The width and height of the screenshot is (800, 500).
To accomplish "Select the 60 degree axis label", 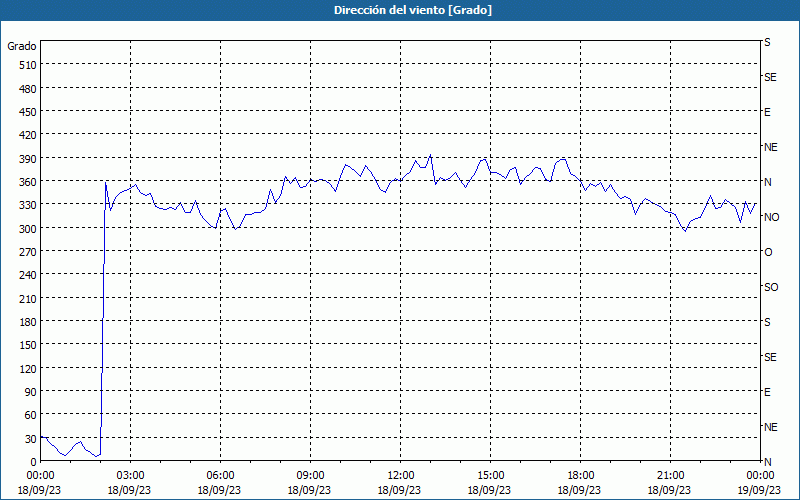I will pyautogui.click(x=31, y=415).
